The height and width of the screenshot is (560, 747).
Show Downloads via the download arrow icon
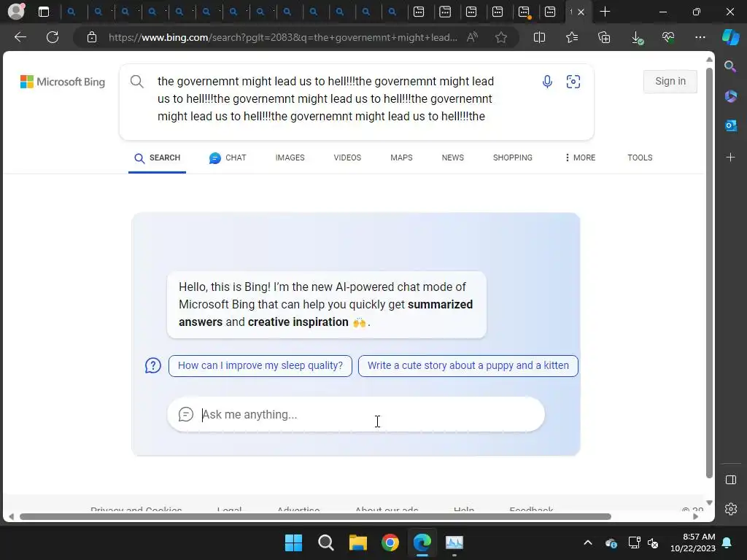click(637, 38)
